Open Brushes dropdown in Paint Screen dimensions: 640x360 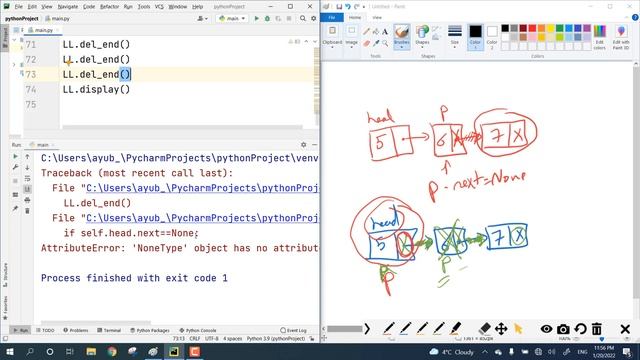[402, 45]
